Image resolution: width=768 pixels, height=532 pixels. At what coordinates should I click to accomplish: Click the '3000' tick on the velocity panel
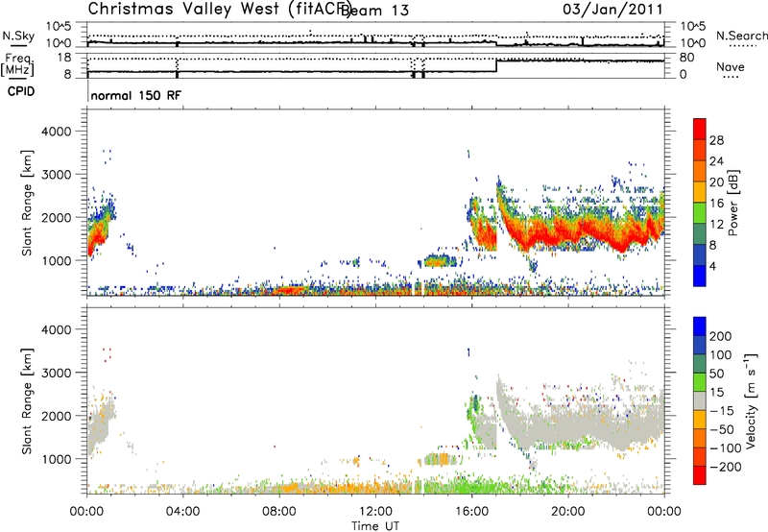pyautogui.click(x=56, y=373)
